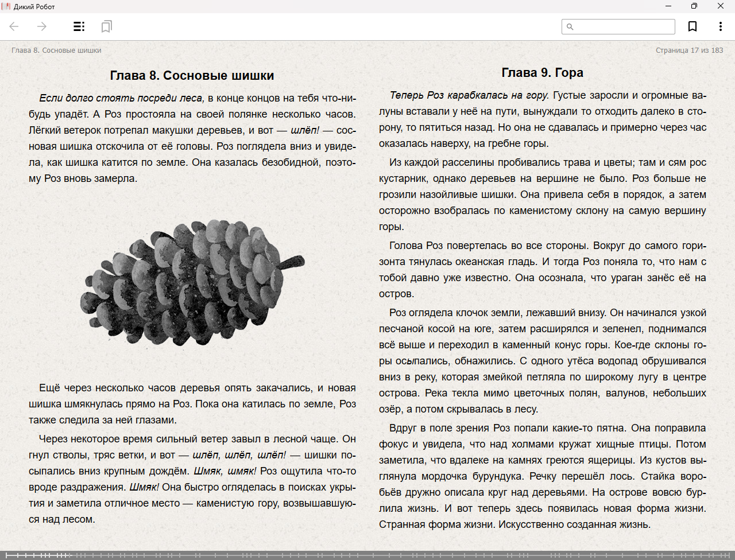Click the 'Страница 17 из 183' page indicator
Viewport: 735px width, 560px height.
coord(689,50)
